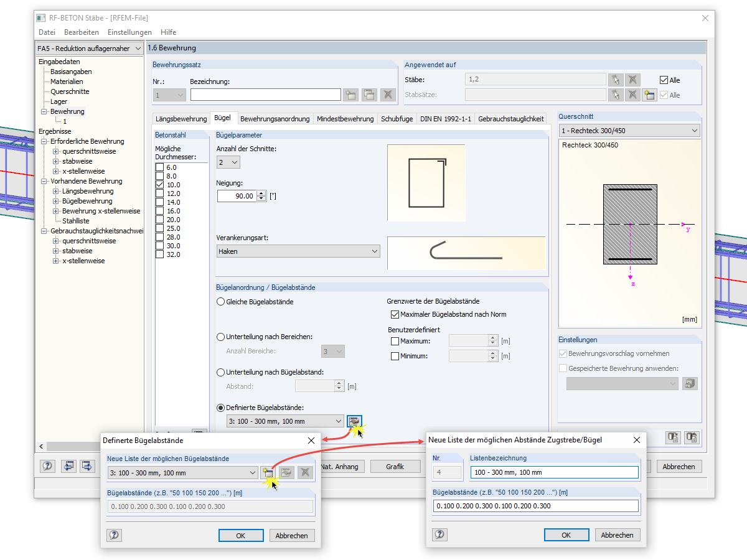Toggle Alle checkbox for Stäbe
This screenshot has width=747, height=560.
664,80
